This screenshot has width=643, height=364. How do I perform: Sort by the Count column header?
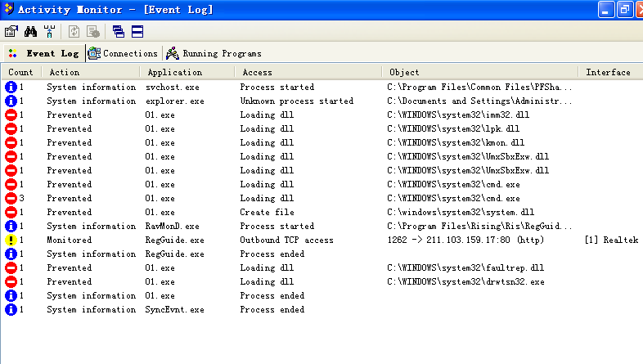(x=20, y=72)
